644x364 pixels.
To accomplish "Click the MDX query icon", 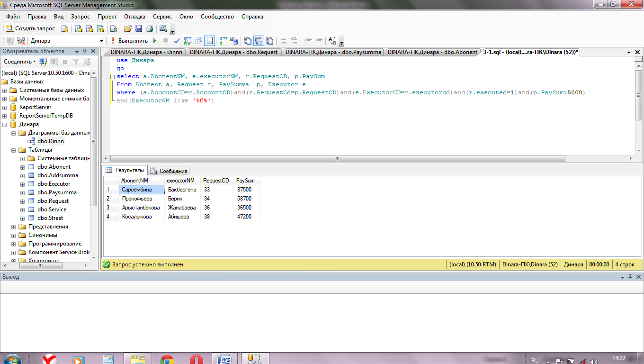I will pos(78,28).
